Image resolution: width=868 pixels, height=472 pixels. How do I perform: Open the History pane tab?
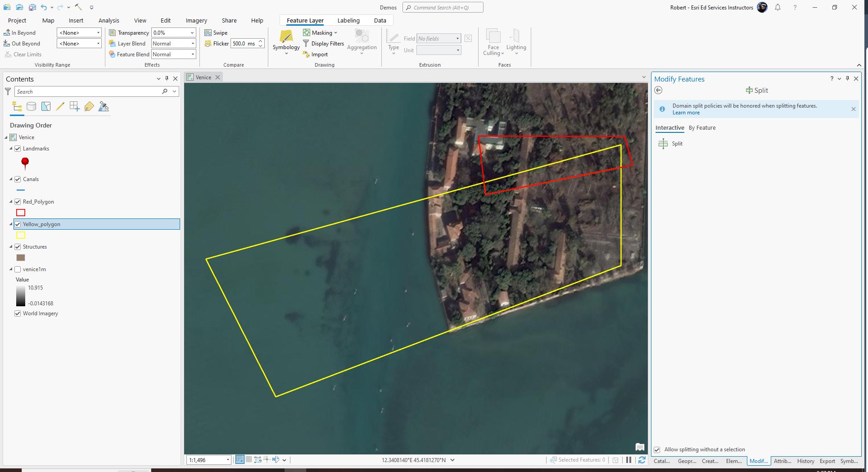coord(805,461)
